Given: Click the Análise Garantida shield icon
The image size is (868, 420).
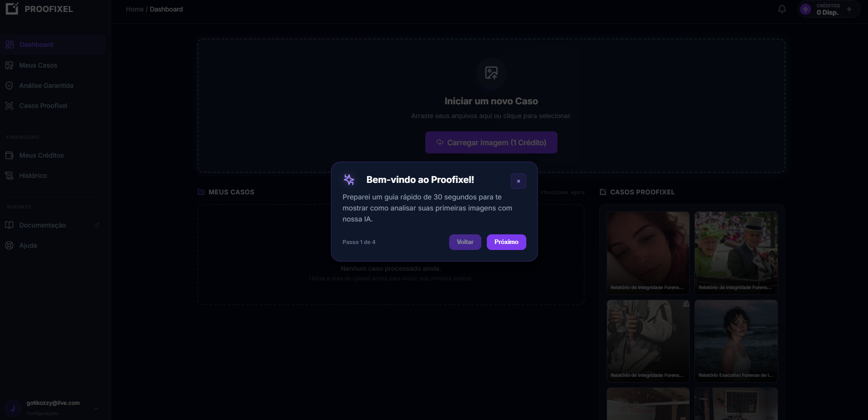Looking at the screenshot, I should [x=9, y=85].
